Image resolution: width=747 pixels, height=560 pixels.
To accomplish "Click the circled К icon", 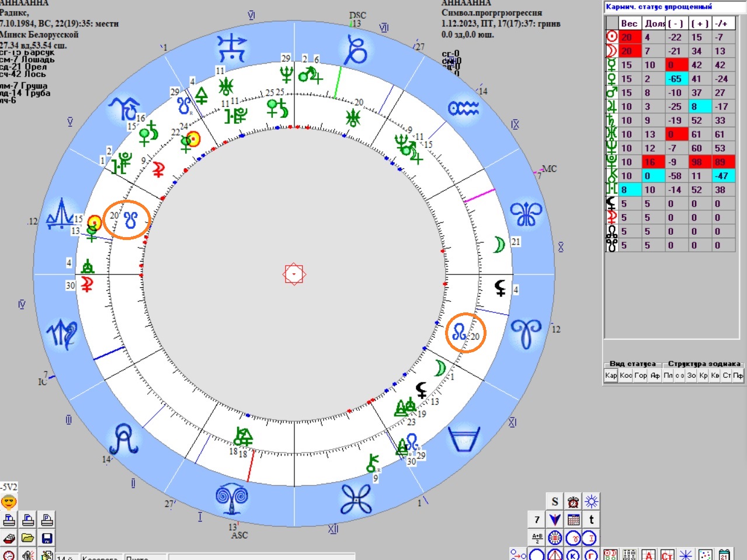I will coord(574,554).
